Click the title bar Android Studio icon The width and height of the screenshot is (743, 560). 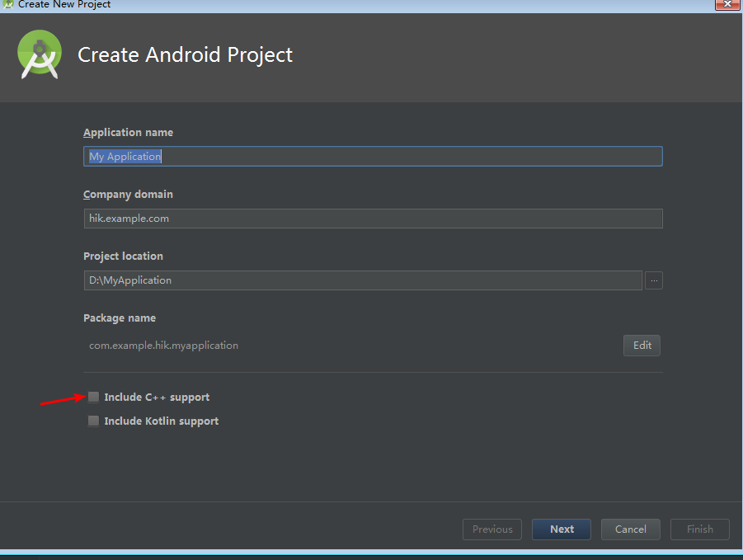pos(8,4)
